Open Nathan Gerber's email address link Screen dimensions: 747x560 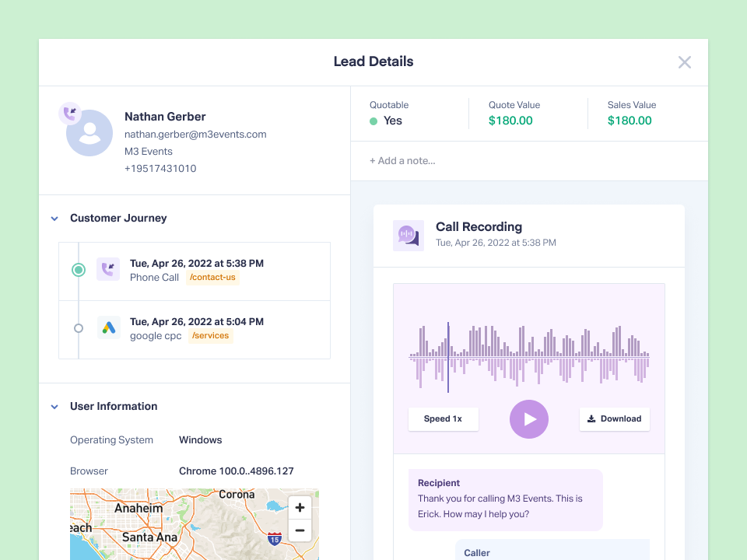click(195, 134)
